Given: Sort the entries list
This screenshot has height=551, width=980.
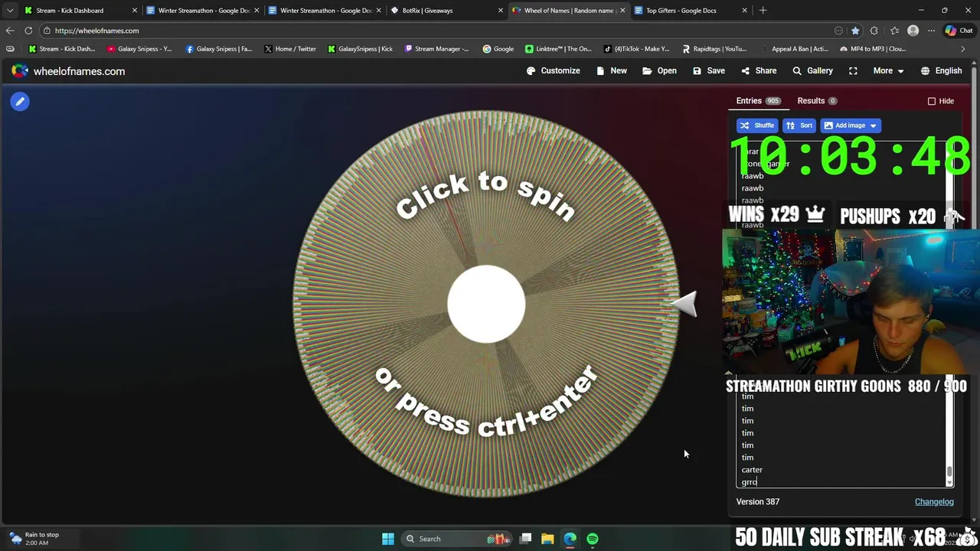Looking at the screenshot, I should (x=799, y=126).
